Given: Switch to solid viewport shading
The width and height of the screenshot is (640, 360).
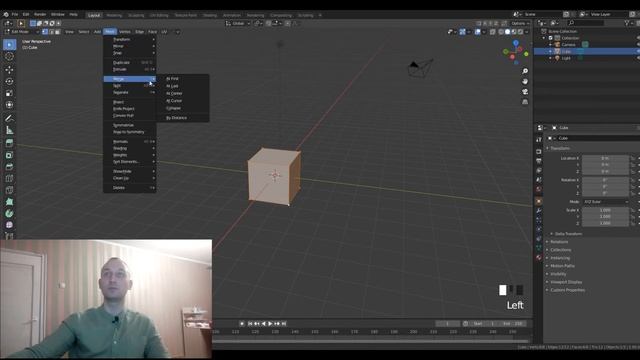Looking at the screenshot, I should tap(507, 32).
